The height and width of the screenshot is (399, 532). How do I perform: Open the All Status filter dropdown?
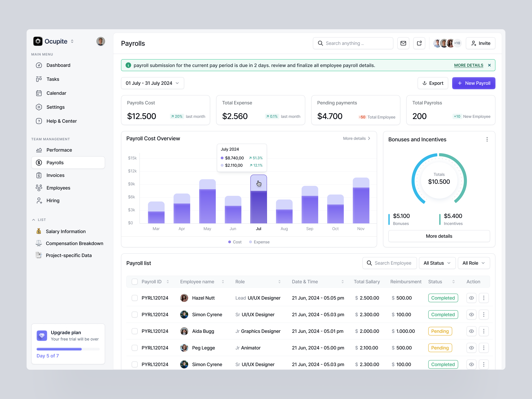coord(437,263)
